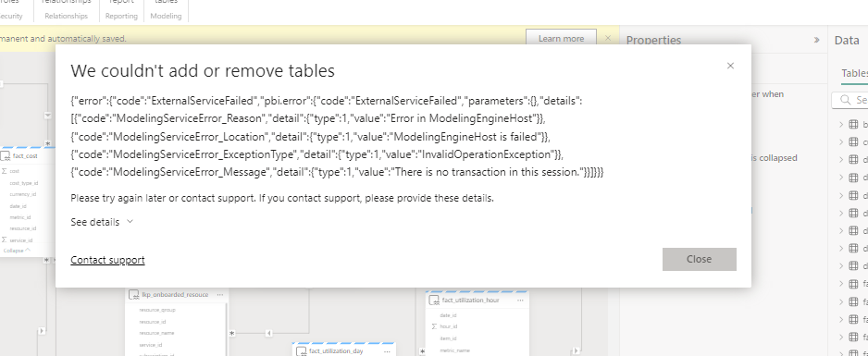Select the metric_id field in fact_cost
This screenshot has width=868, height=356.
(20, 217)
